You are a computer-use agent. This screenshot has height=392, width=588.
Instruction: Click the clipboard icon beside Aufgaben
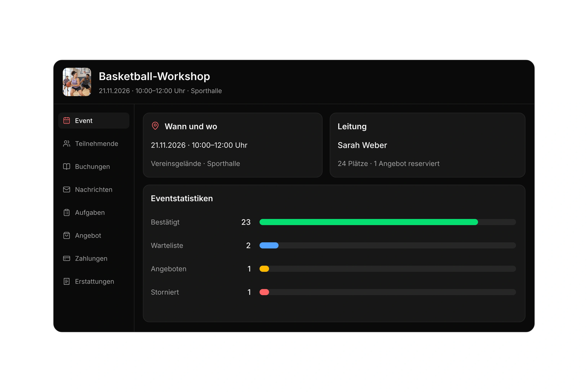(66, 212)
